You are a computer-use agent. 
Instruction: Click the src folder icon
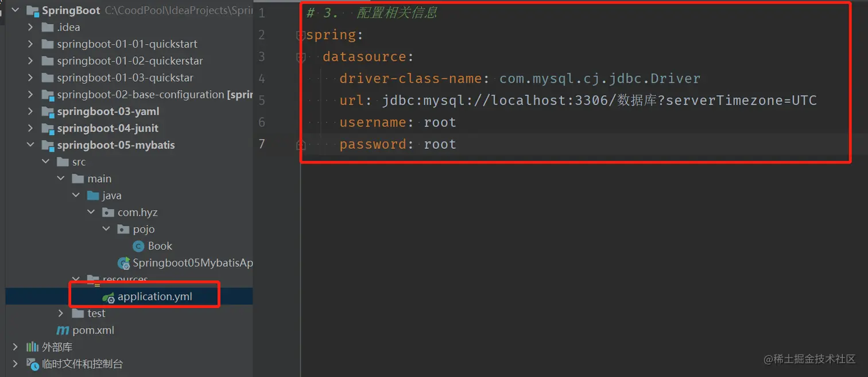(63, 162)
